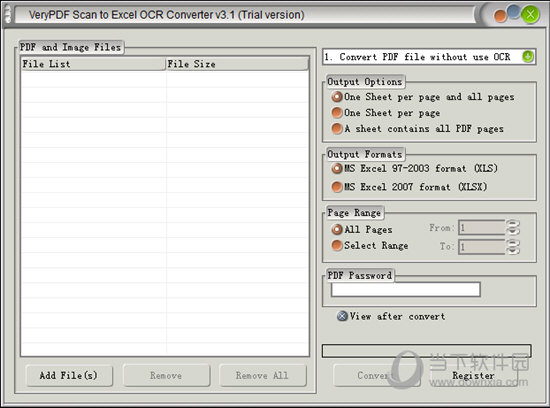Click the title bar grip icon
This screenshot has width=550, height=408.
click(8, 15)
